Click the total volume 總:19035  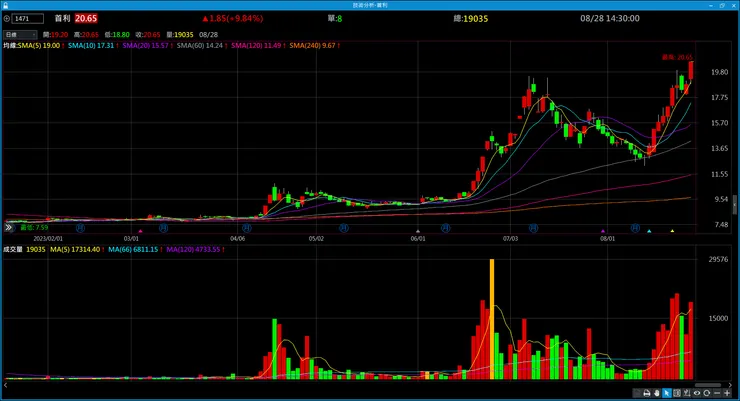(x=471, y=19)
